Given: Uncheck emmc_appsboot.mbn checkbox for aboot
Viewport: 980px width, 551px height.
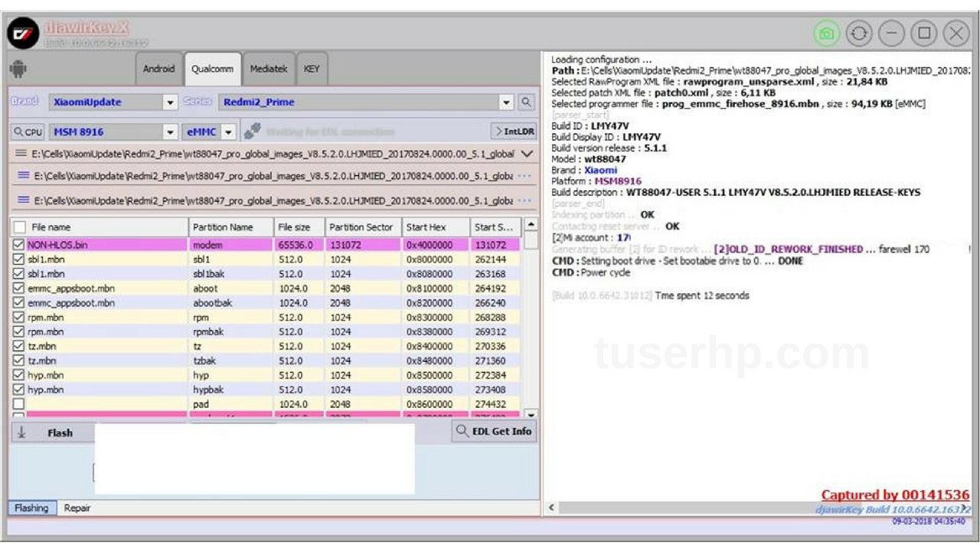Looking at the screenshot, I should pyautogui.click(x=19, y=289).
